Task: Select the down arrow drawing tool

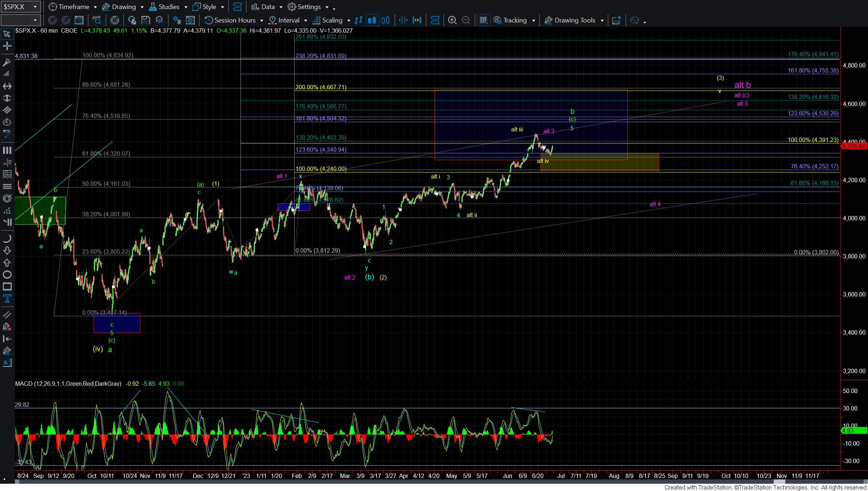Action: pos(7,250)
